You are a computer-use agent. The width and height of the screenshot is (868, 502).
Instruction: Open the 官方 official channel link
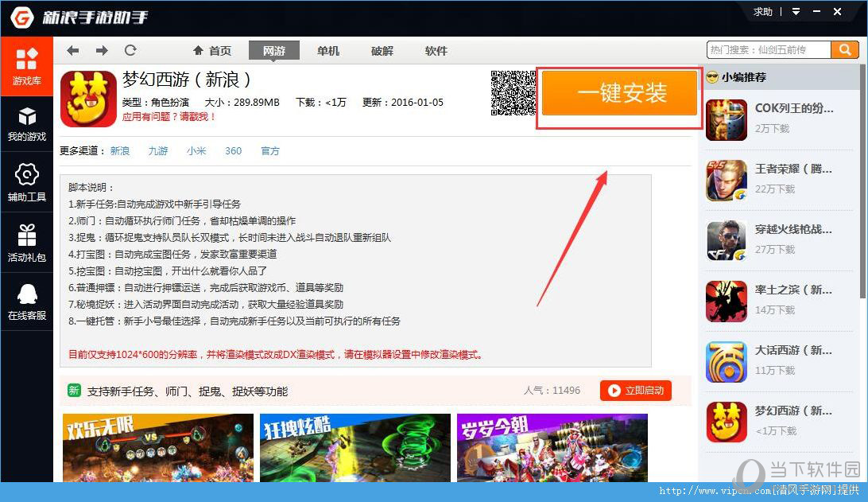click(269, 150)
